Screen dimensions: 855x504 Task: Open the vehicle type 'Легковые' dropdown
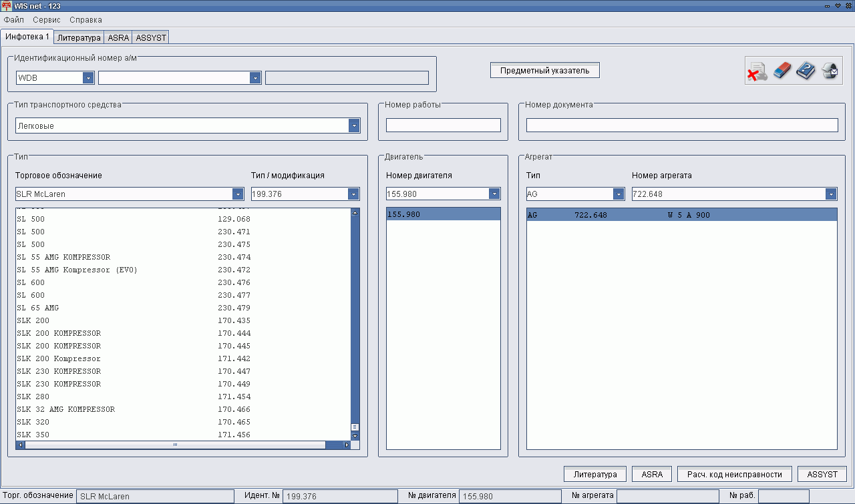pos(354,125)
